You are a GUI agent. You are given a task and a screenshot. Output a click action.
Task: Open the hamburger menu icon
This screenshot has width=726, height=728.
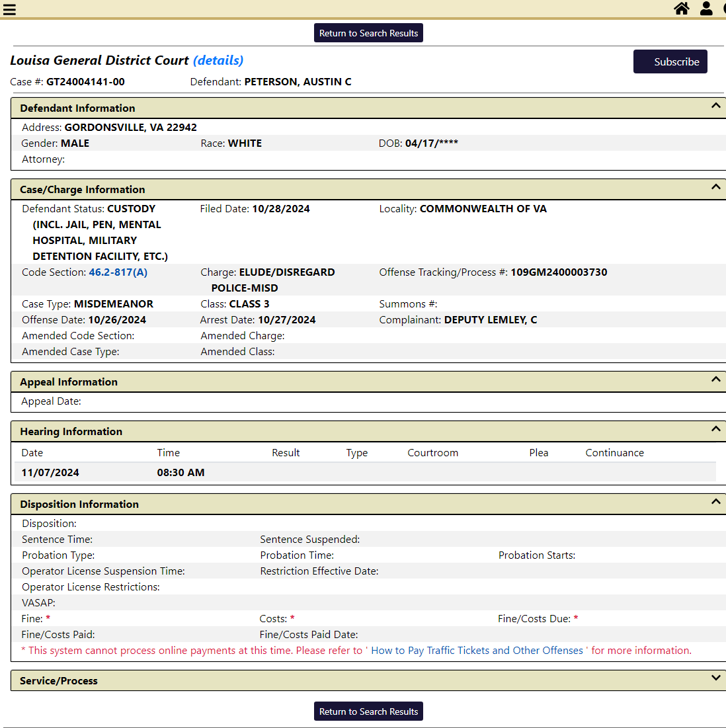tap(9, 9)
